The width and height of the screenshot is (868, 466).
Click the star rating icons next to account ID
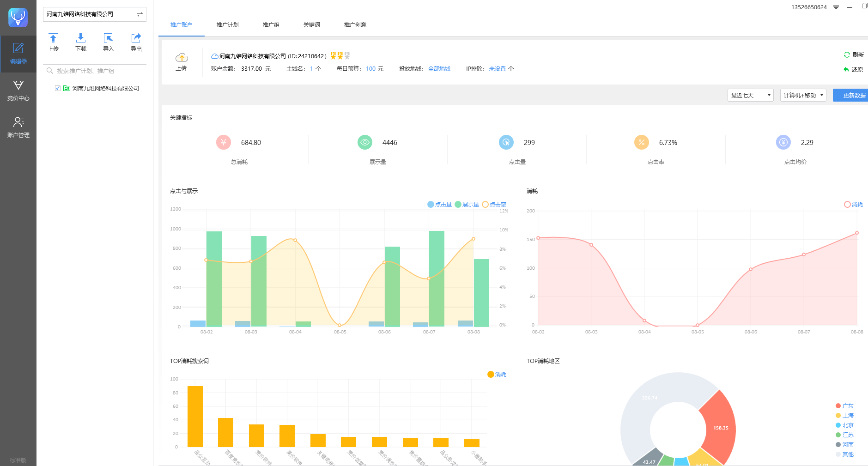click(340, 56)
